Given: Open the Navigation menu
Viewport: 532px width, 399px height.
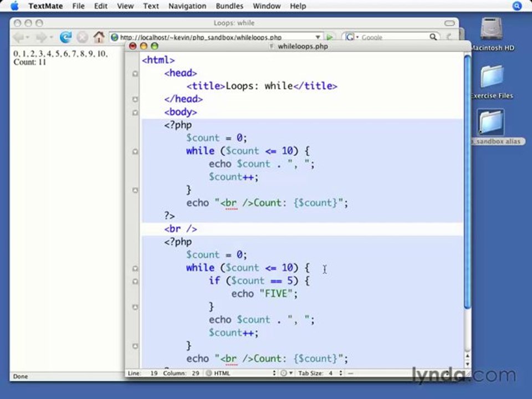Looking at the screenshot, I should [x=187, y=6].
